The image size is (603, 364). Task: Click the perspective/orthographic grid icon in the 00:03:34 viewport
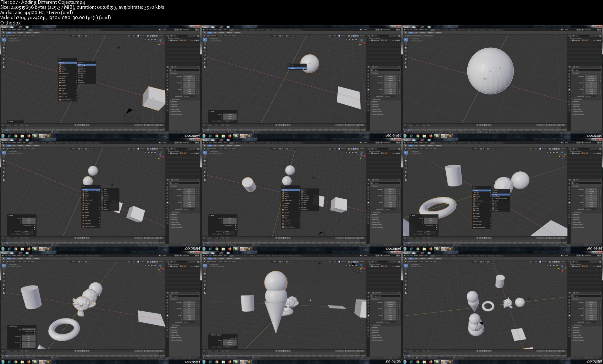click(x=145, y=153)
